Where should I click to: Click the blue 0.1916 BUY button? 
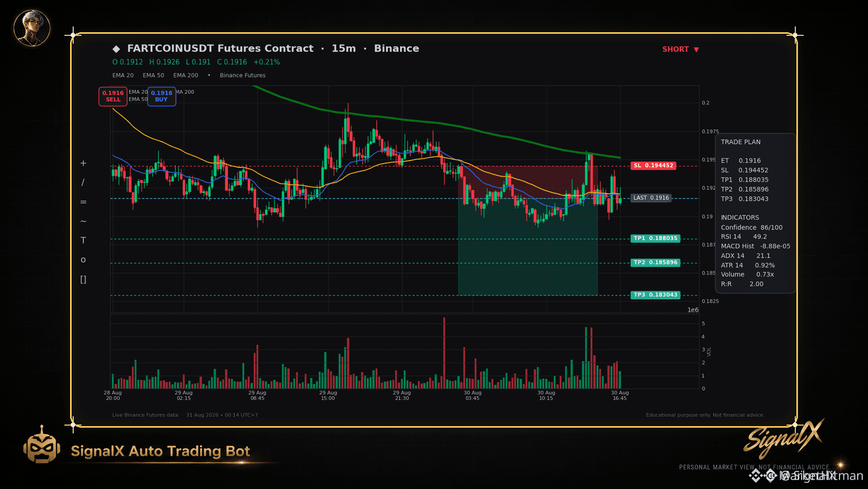point(161,96)
